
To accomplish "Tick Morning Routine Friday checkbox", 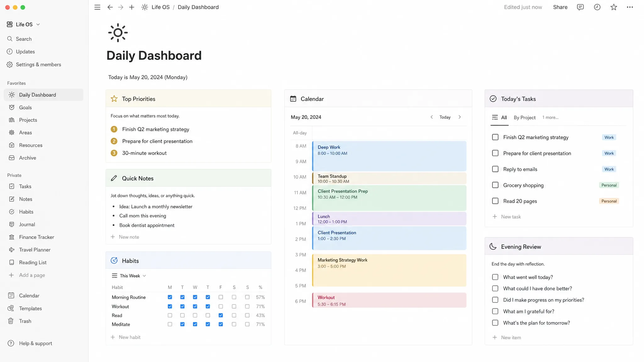I will [x=221, y=297].
